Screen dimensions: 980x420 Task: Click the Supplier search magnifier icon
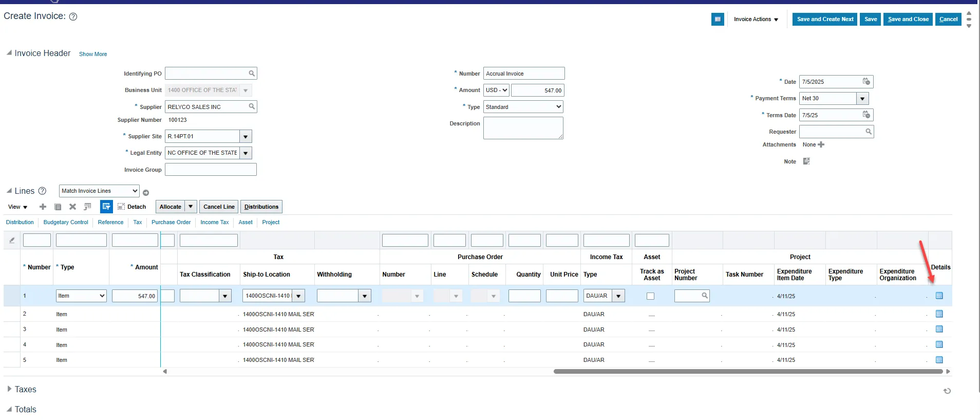[x=252, y=106]
